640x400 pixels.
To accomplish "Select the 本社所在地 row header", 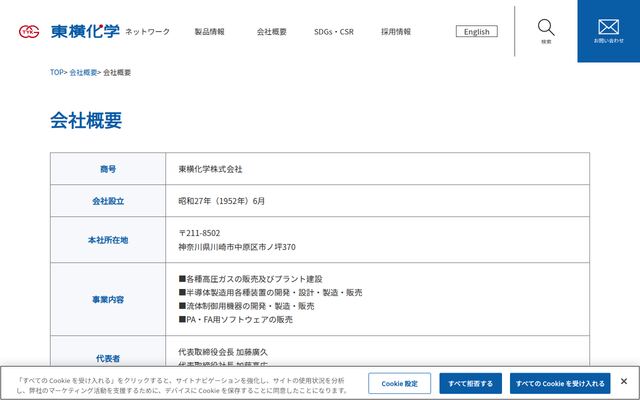I will click(108, 240).
